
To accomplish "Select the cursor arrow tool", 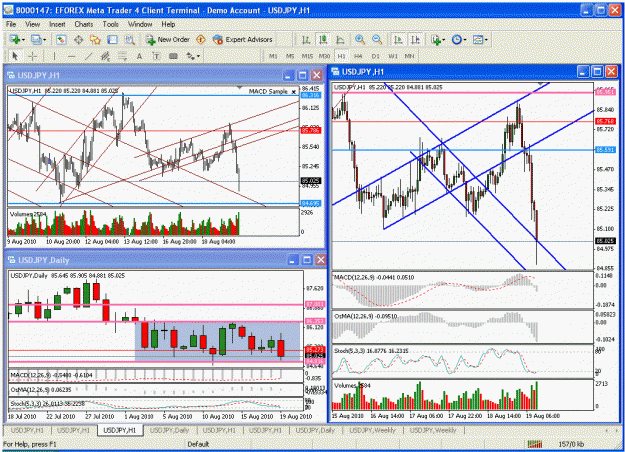I will point(15,56).
